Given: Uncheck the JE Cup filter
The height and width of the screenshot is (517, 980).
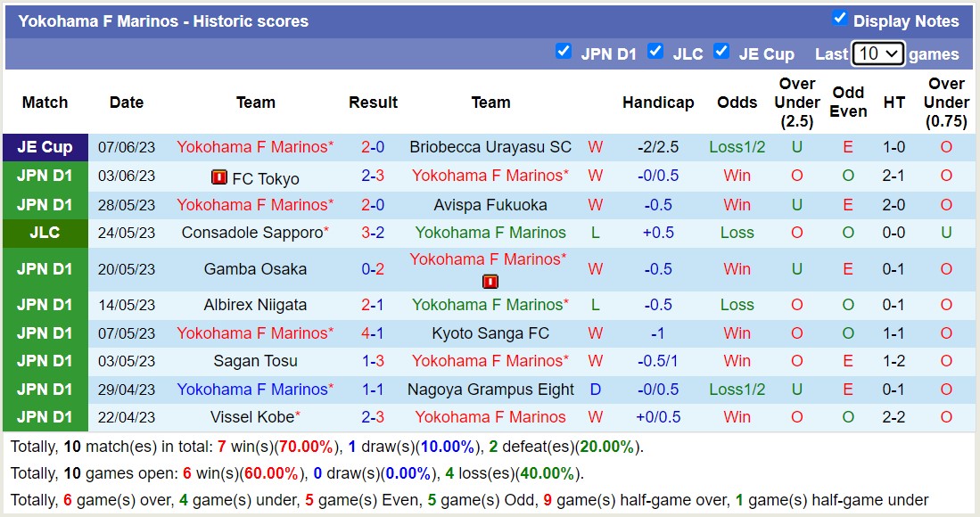Looking at the screenshot, I should (721, 53).
